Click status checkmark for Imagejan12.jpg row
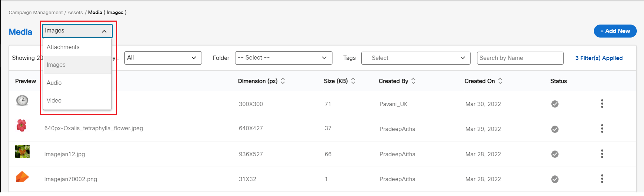This screenshot has height=196, width=644. click(555, 154)
